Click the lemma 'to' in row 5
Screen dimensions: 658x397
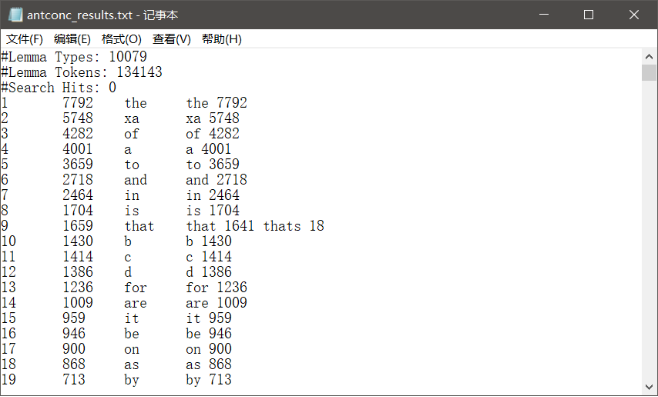(x=132, y=165)
